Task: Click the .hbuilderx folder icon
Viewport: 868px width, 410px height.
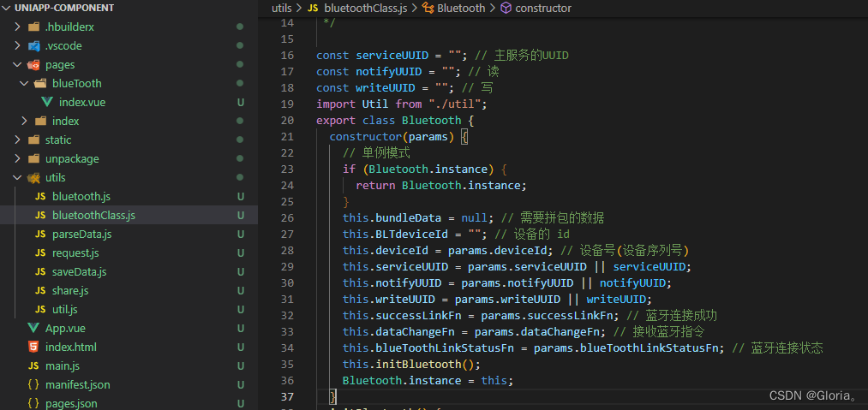Action: point(33,27)
